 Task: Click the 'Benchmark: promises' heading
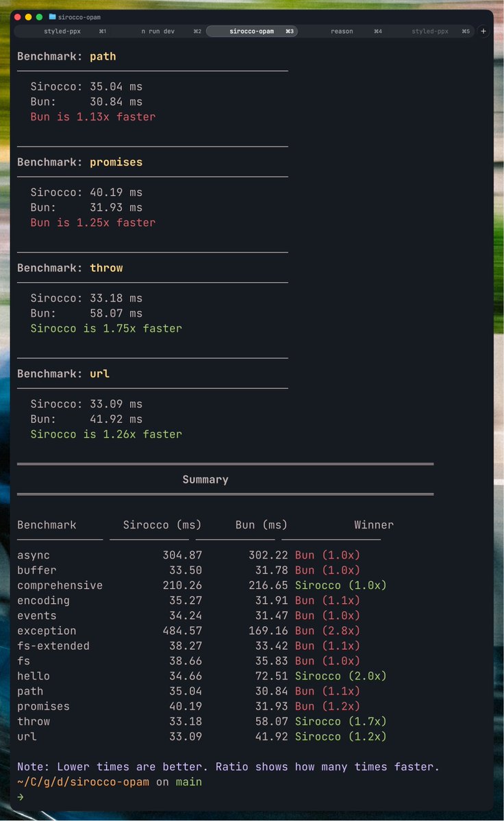click(x=79, y=162)
